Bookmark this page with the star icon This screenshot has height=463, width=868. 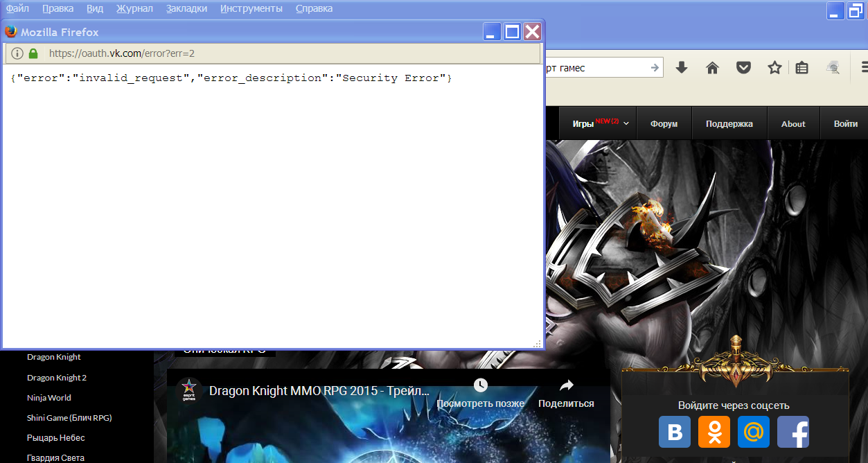tap(774, 67)
